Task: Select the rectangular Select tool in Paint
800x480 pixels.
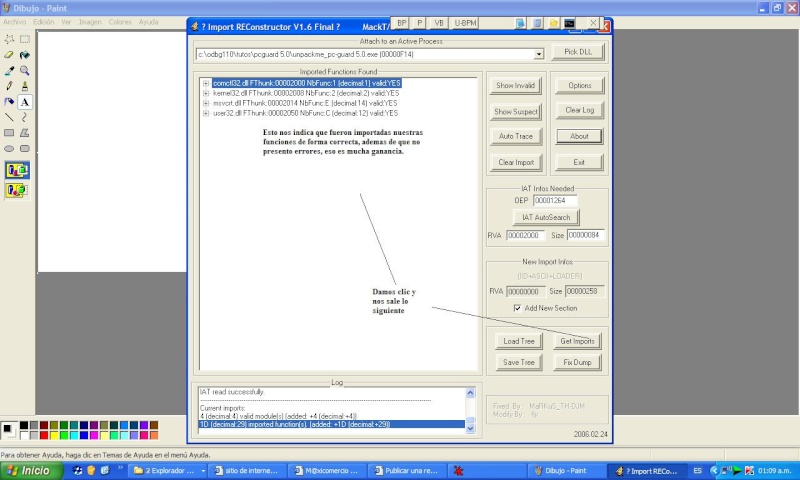Action: pyautogui.click(x=24, y=39)
